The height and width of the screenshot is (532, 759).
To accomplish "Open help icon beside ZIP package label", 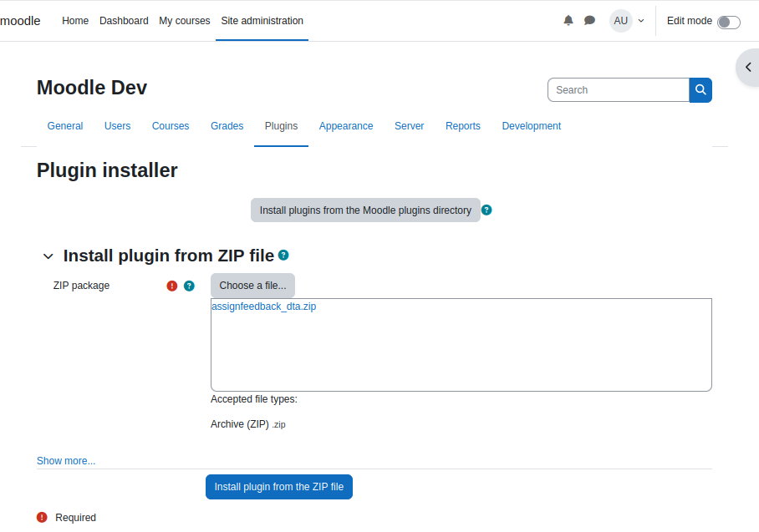I will tap(189, 286).
